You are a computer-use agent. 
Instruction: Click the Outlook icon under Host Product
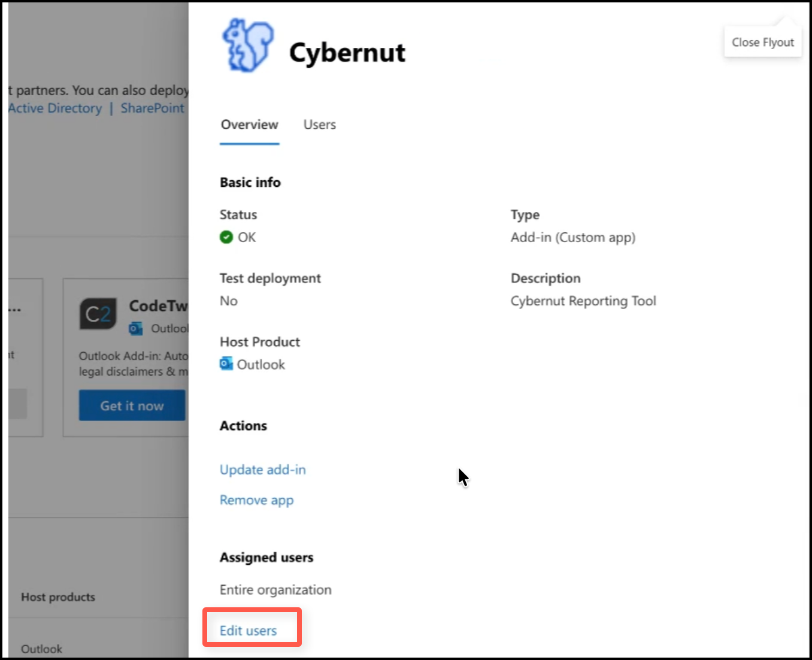click(x=226, y=364)
